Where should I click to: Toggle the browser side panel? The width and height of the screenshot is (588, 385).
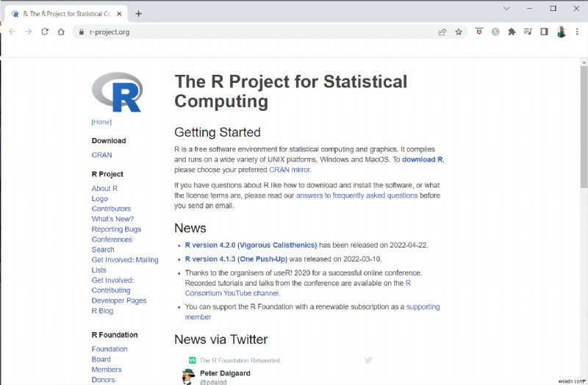coord(544,32)
